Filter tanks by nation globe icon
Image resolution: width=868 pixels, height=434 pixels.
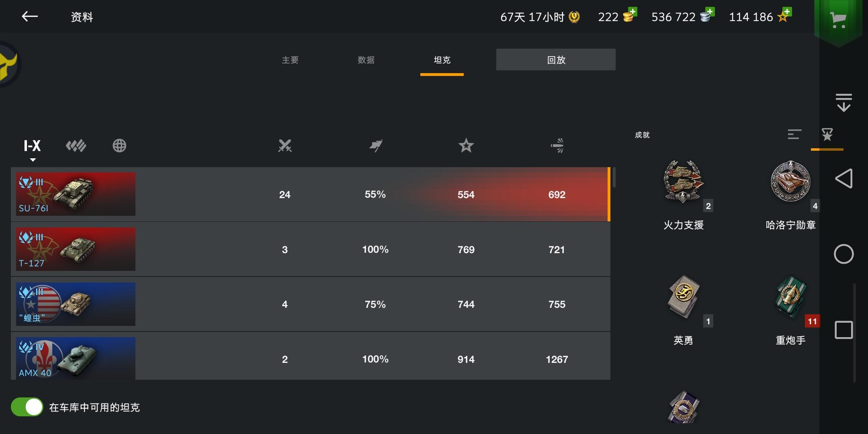tap(119, 145)
